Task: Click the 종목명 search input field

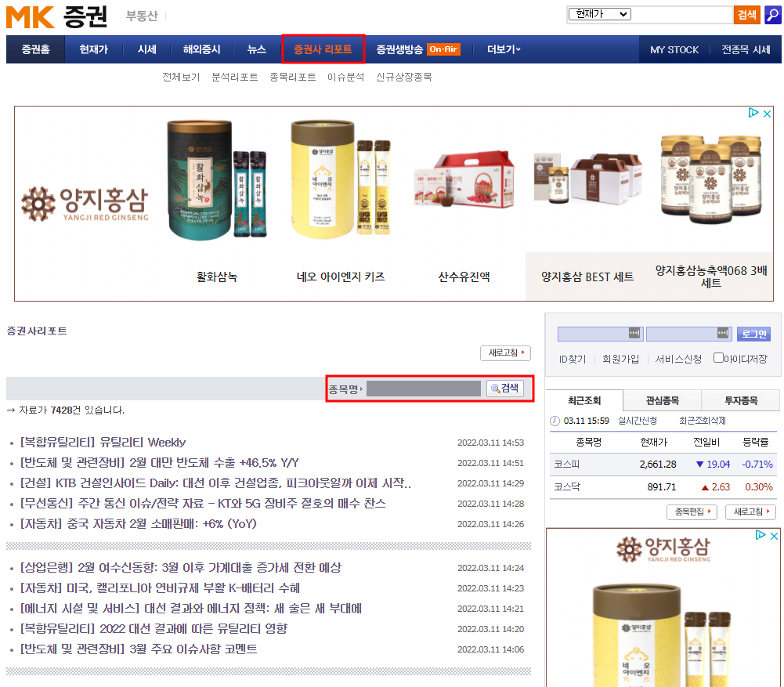Action: click(x=423, y=389)
